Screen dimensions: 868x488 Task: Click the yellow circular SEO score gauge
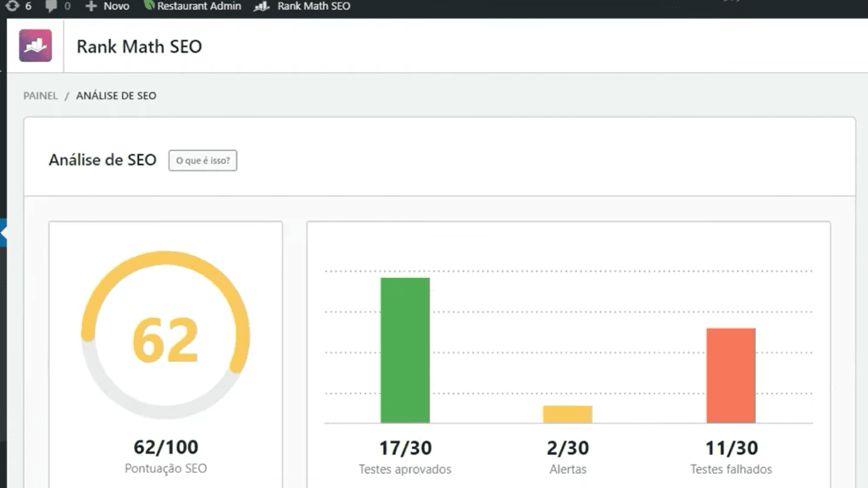coord(165,335)
